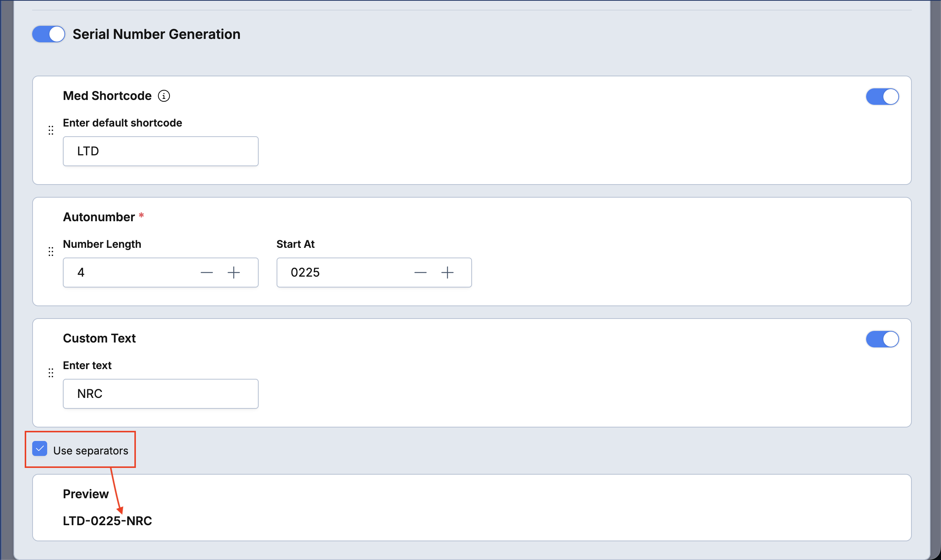Grab the Med Shortcode drag handle

tap(51, 130)
